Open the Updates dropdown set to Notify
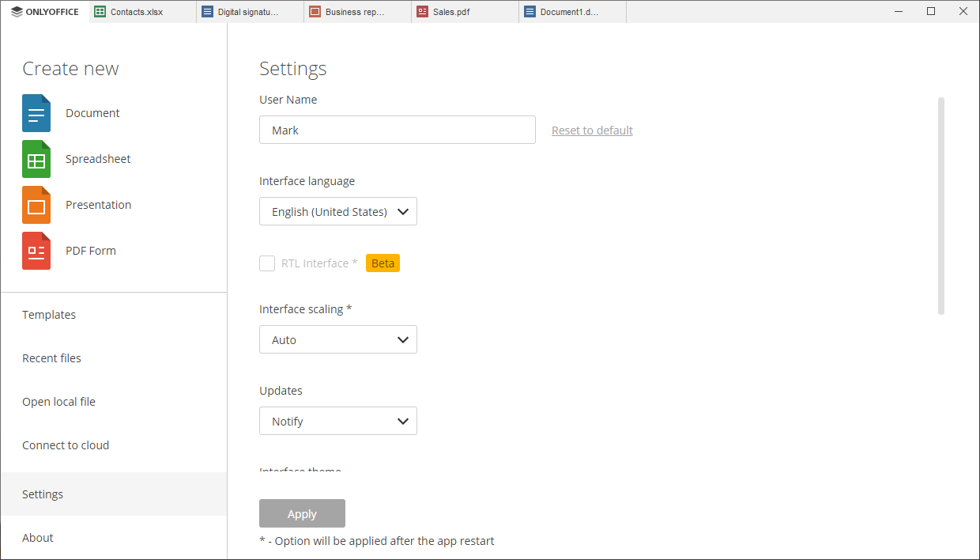980x560 pixels. (x=337, y=422)
